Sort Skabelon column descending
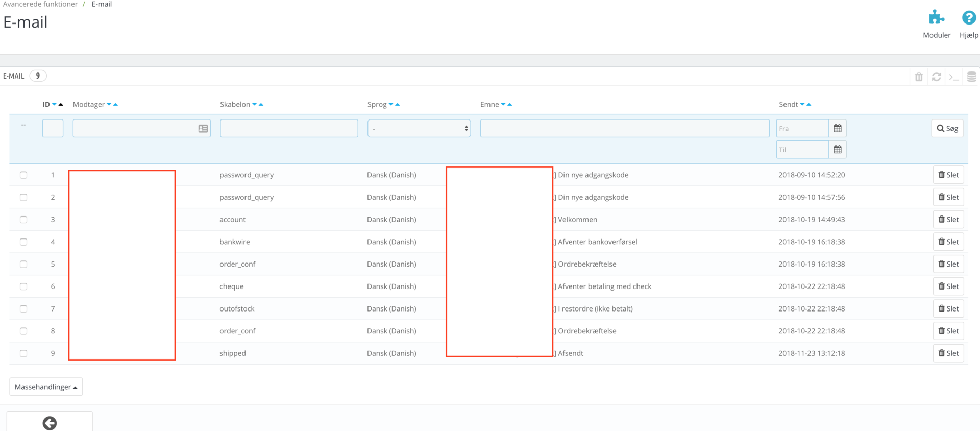Viewport: 980px width, 431px height. click(x=254, y=104)
